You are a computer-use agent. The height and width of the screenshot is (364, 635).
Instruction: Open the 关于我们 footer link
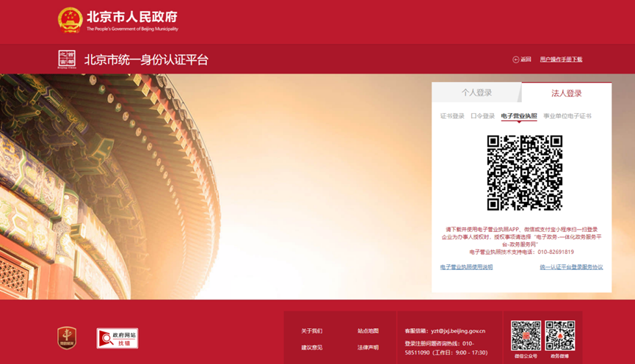(x=311, y=331)
